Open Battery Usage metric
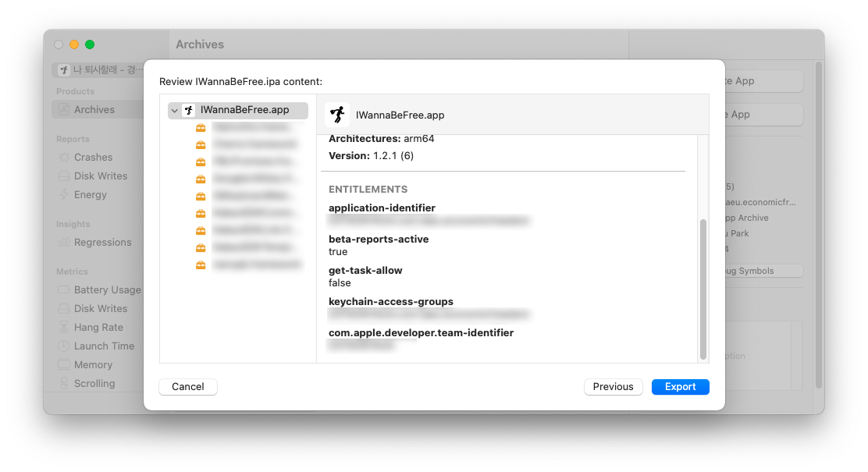This screenshot has height=472, width=868. 107,290
